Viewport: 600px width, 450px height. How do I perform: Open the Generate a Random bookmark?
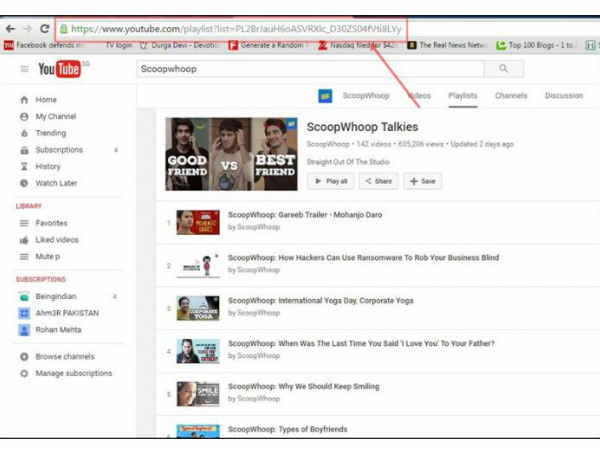coord(267,45)
